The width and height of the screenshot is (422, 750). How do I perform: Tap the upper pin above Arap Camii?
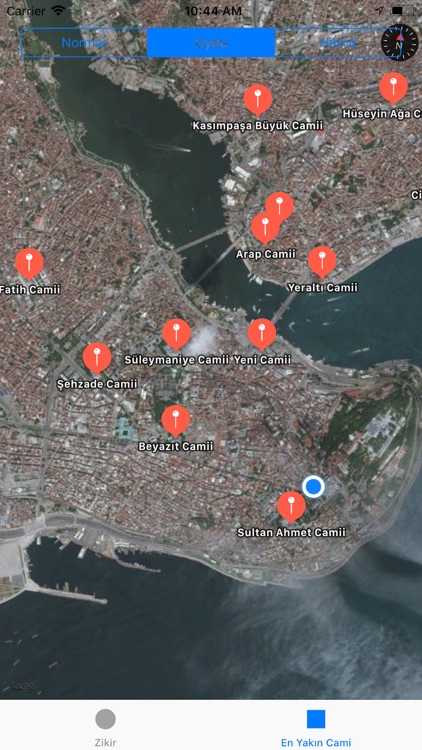point(279,206)
